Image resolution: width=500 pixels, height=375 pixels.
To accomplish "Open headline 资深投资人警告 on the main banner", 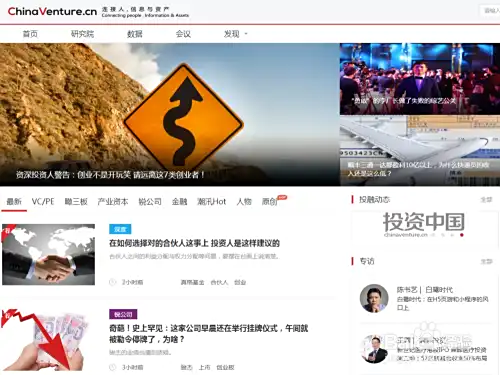I will [x=110, y=175].
